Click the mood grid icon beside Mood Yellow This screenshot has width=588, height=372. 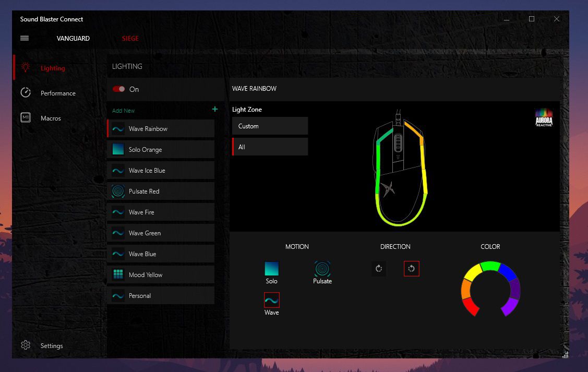[118, 274]
